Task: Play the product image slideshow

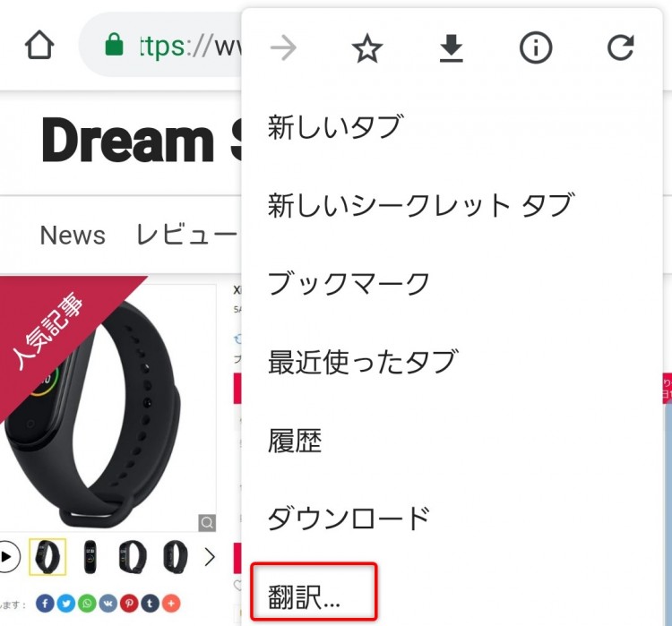Action: click(x=7, y=556)
